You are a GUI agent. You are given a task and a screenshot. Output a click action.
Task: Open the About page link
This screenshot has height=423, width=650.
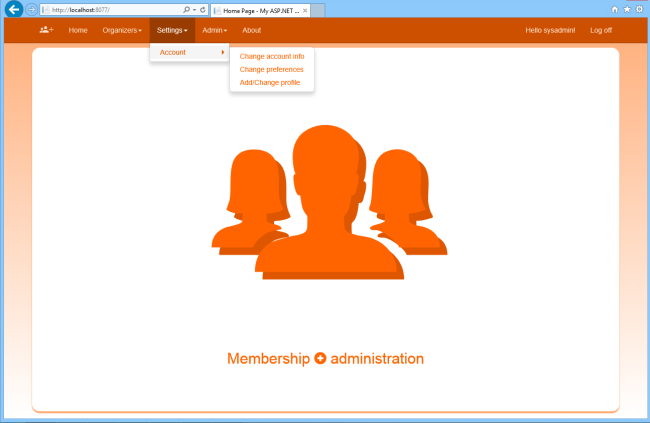pyautogui.click(x=252, y=30)
